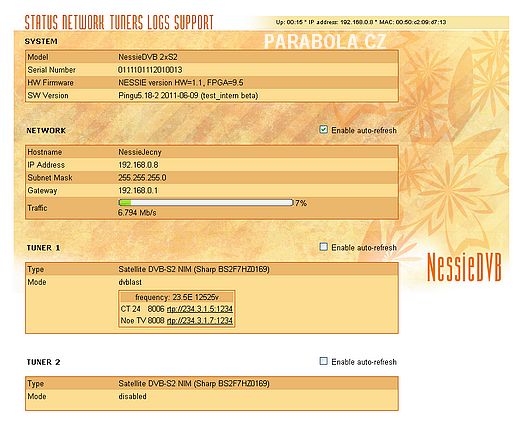The height and width of the screenshot is (429, 520).
Task: Click the frequency 23.5E 12525v header
Action: (177, 297)
